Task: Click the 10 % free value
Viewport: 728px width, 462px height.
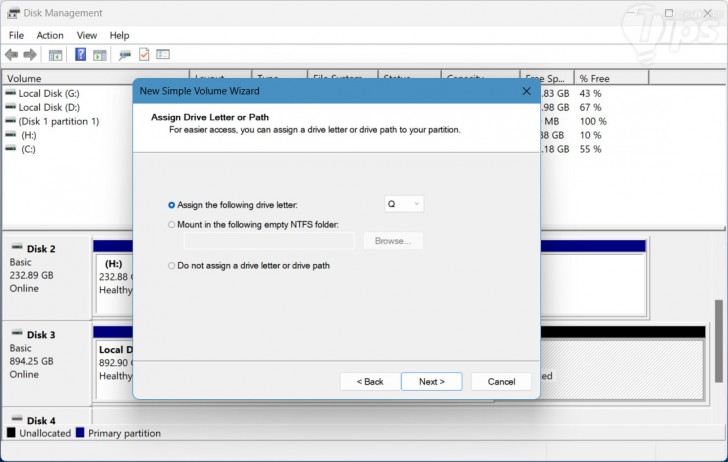Action: tap(590, 135)
